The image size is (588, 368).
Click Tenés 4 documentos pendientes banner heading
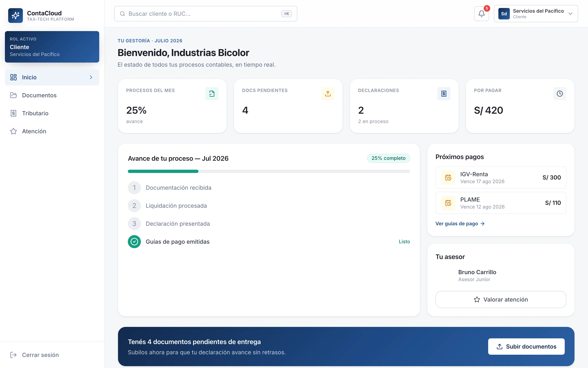pos(194,342)
